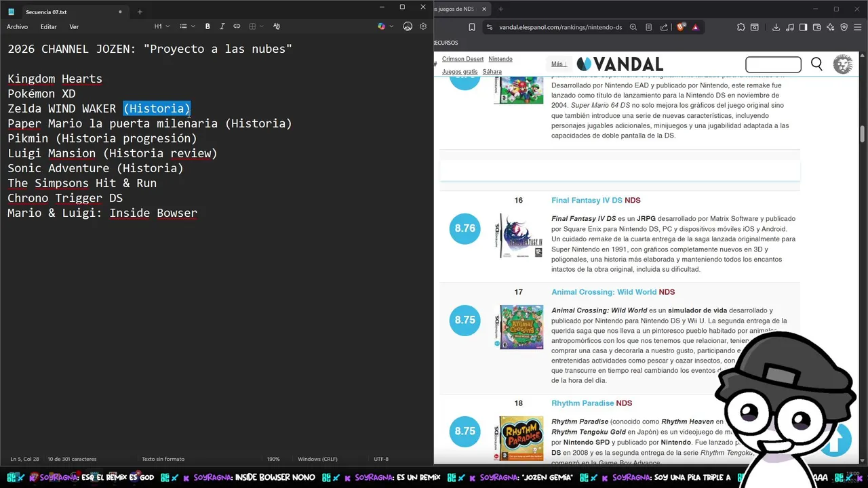Toggle the browser sidebar panel
Screen dimensions: 868x488
coord(803,27)
